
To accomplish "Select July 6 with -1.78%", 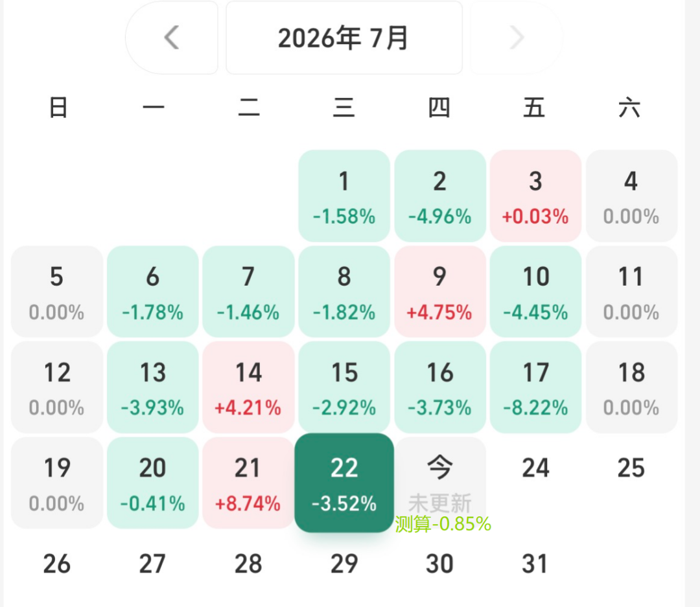I will coord(153,292).
